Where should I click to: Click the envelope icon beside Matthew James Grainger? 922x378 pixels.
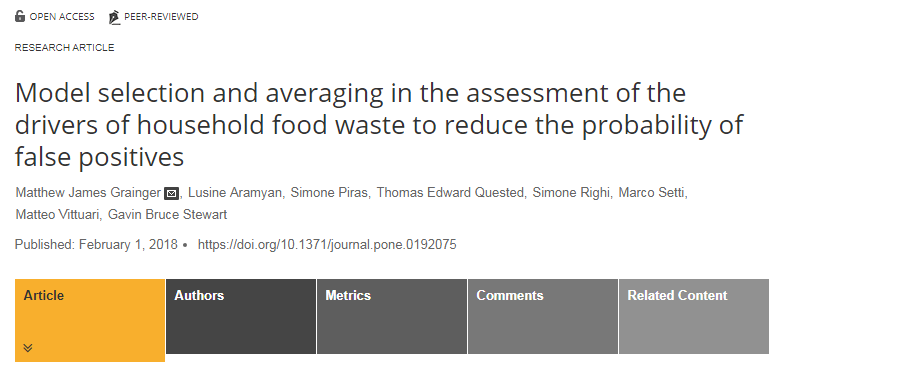pyautogui.click(x=171, y=193)
